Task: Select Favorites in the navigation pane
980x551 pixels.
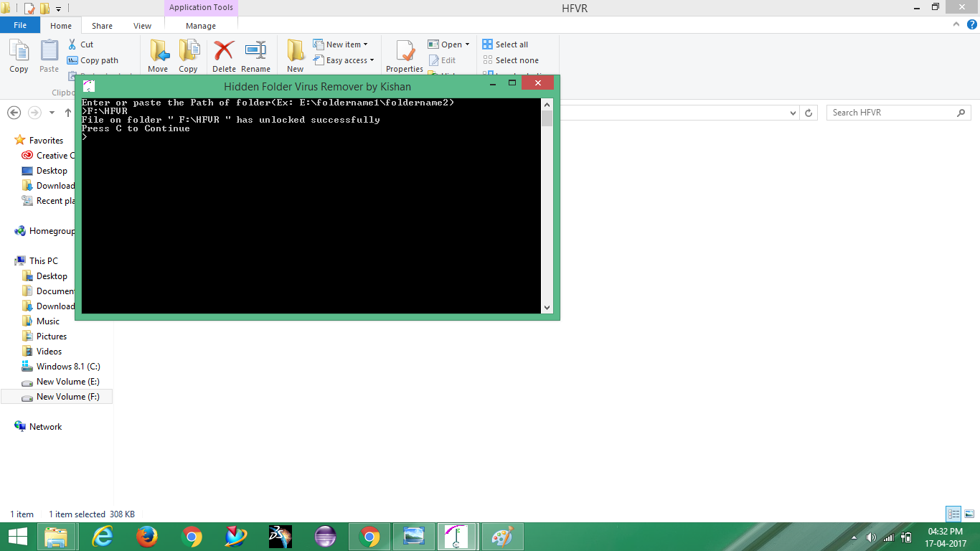Action: 46,141
